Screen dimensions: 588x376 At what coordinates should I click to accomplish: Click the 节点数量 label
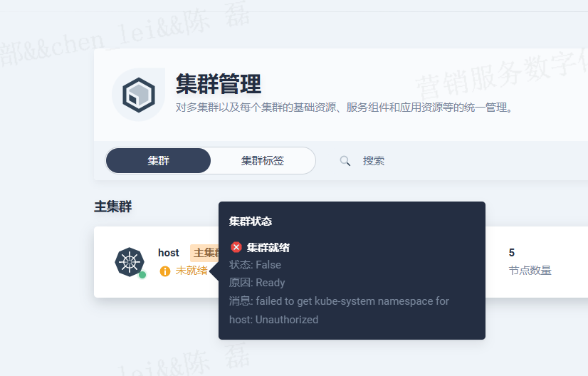pyautogui.click(x=530, y=271)
